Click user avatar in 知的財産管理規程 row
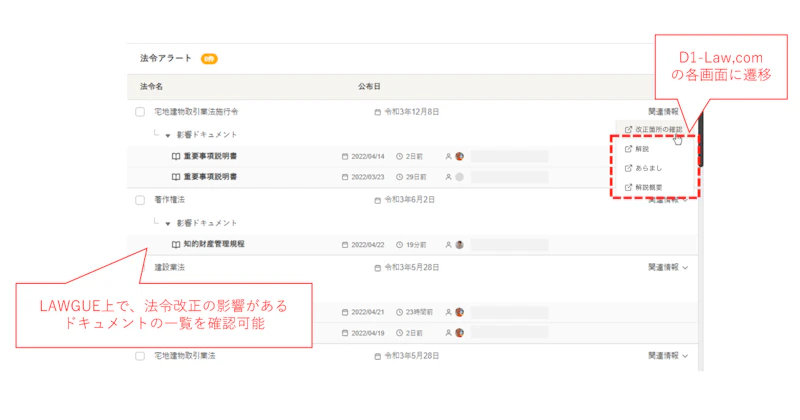800x420 pixels. click(x=460, y=244)
